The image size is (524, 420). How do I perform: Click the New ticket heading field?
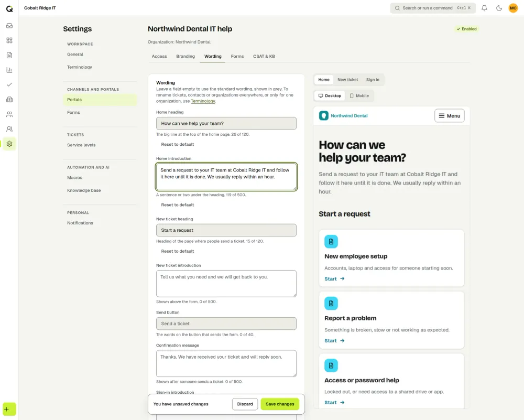[226, 230]
